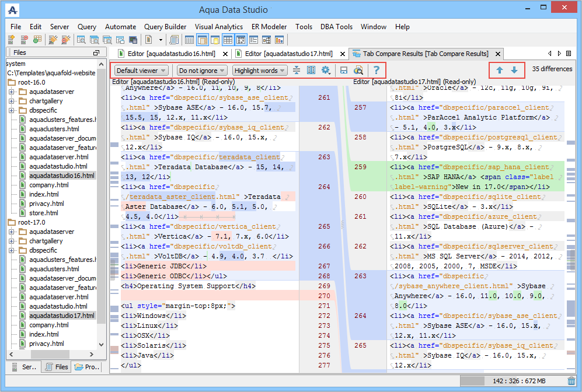Switch to Editor [aquadatastudio16.html] tab

click(172, 54)
